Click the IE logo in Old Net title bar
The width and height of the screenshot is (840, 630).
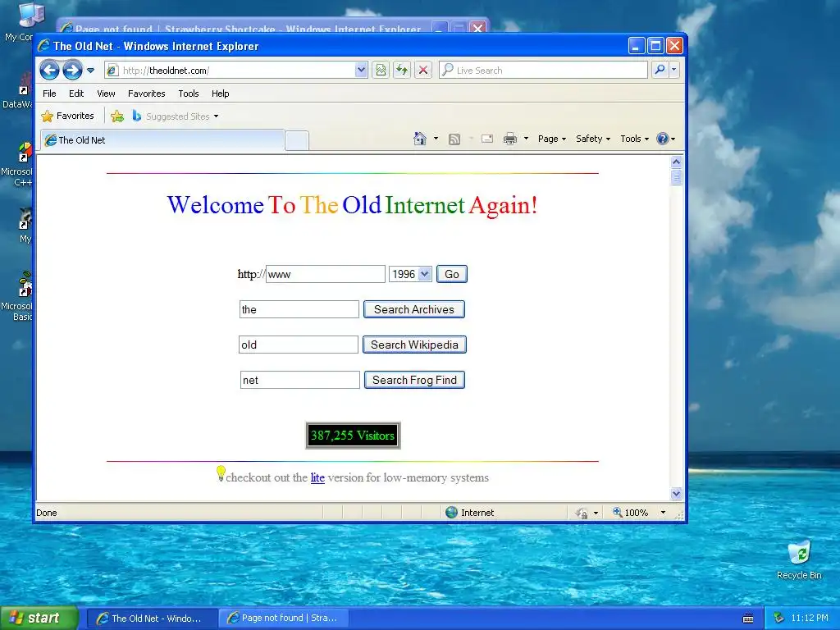tap(44, 46)
